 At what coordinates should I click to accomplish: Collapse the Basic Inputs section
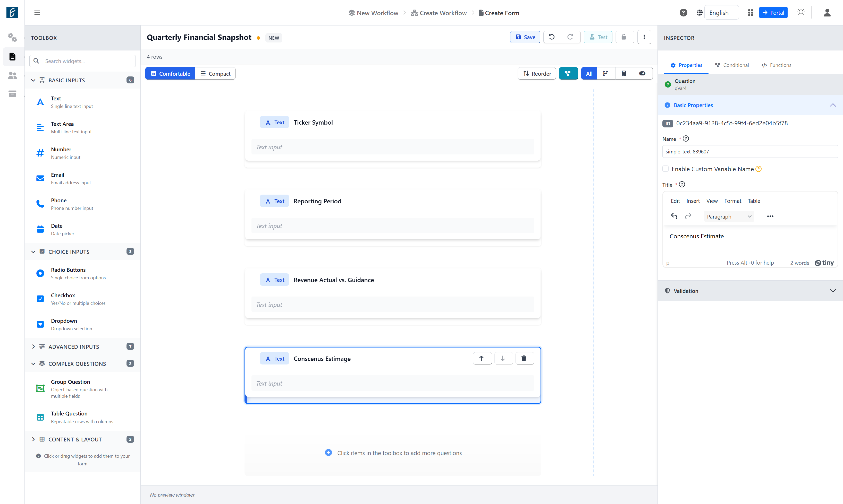(x=83, y=80)
